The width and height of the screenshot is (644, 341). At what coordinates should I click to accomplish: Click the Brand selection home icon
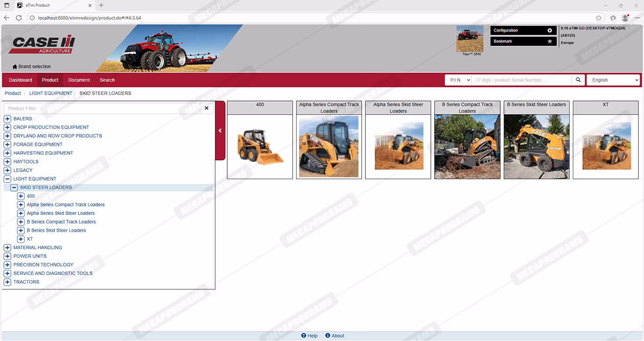click(x=15, y=67)
